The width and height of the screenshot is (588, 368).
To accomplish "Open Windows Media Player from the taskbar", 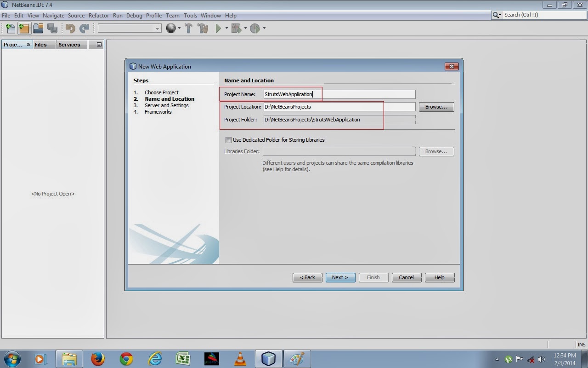I will pos(40,359).
